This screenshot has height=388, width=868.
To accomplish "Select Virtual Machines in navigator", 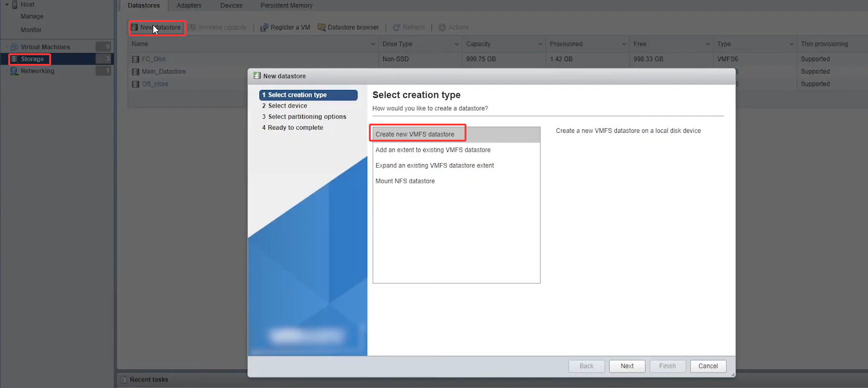I will 45,47.
